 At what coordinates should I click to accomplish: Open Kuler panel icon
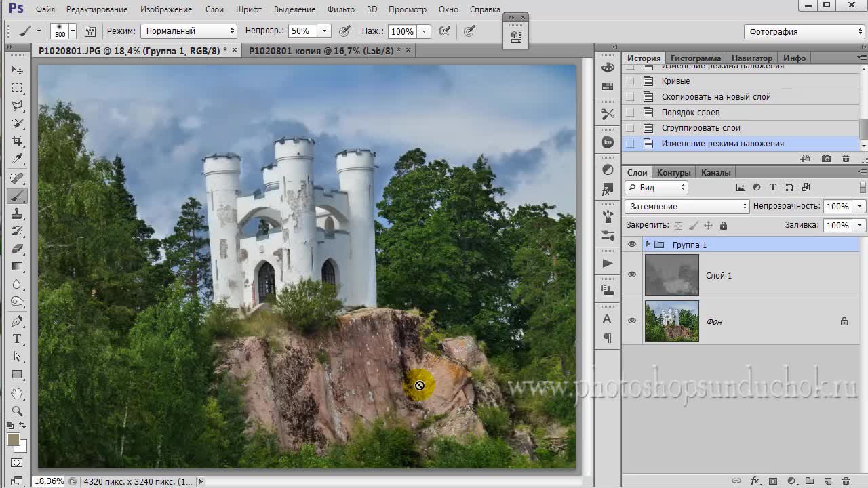pos(608,142)
